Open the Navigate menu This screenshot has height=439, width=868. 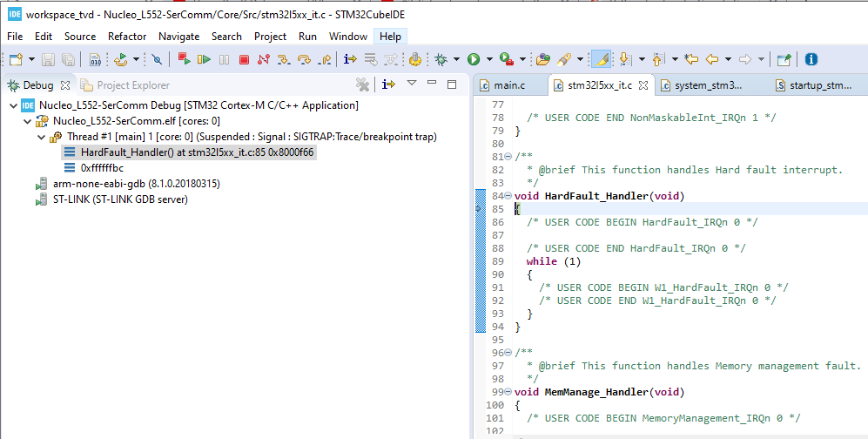tap(178, 37)
